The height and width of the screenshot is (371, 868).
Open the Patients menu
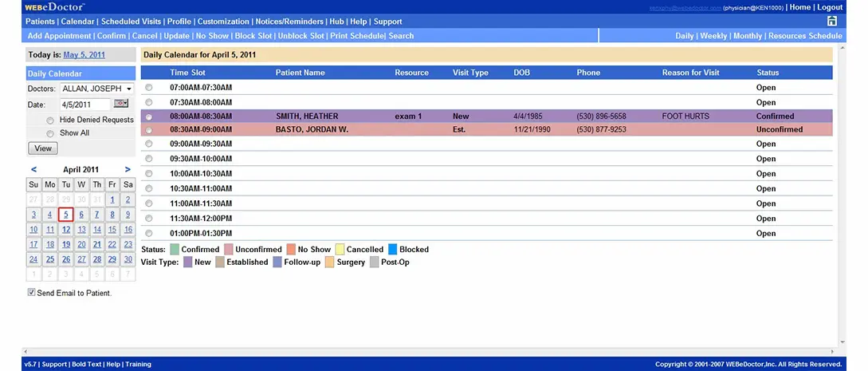coord(40,22)
